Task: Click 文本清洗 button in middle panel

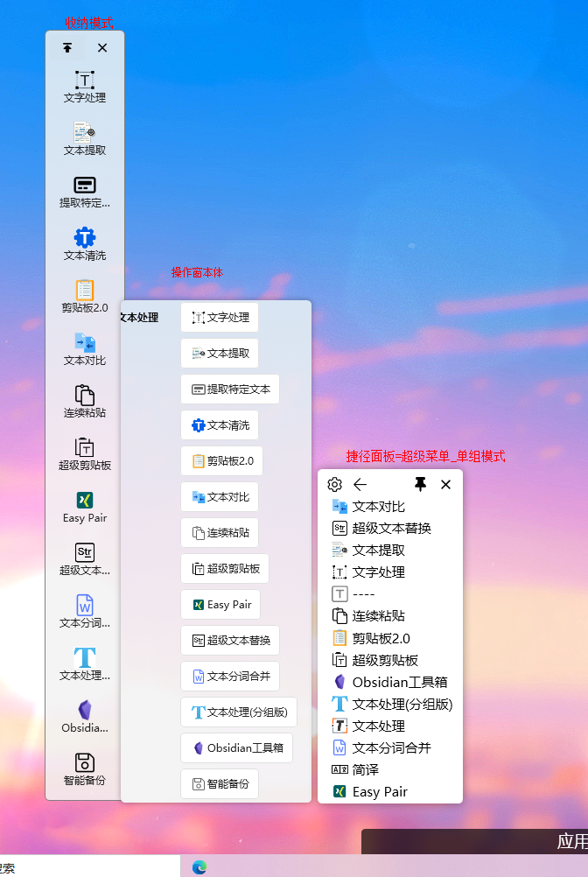Action: [x=220, y=425]
